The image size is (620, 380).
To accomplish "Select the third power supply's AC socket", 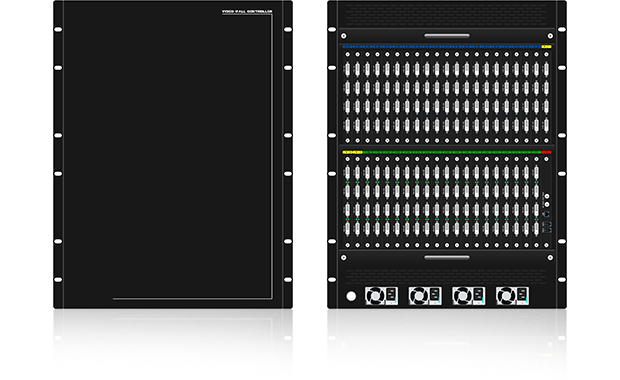I will (x=478, y=295).
